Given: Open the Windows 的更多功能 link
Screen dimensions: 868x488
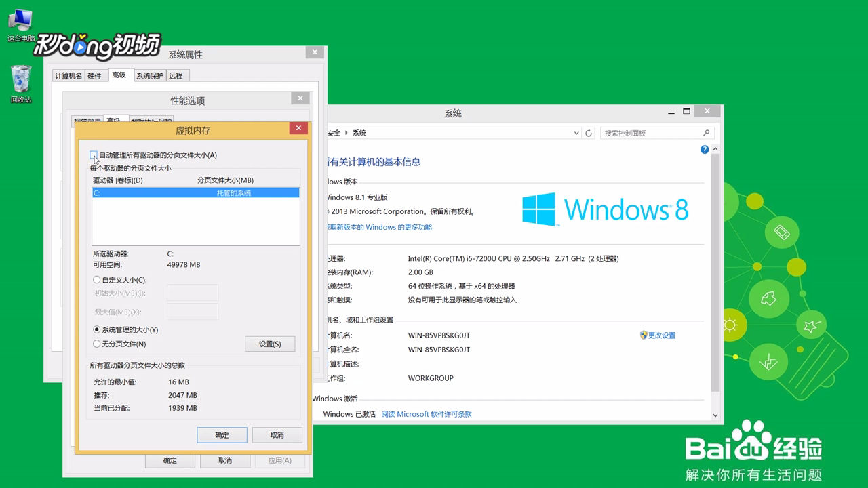Looking at the screenshot, I should pyautogui.click(x=379, y=228).
